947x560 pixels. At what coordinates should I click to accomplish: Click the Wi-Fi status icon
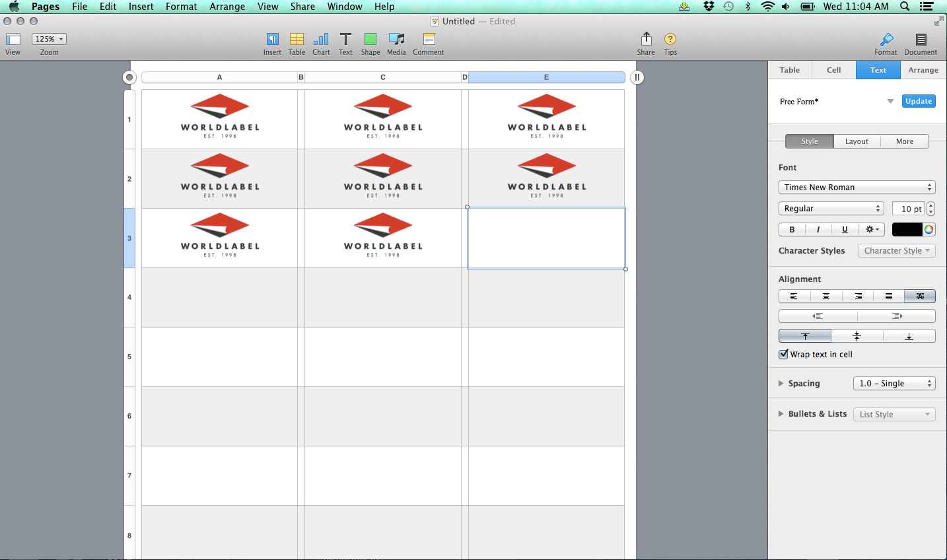click(x=767, y=6)
